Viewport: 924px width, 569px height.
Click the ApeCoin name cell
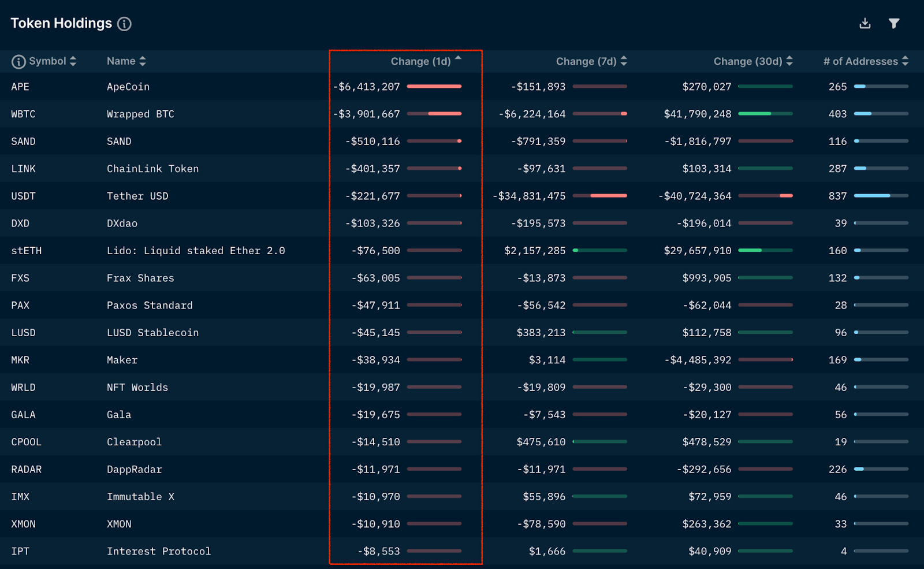(128, 87)
